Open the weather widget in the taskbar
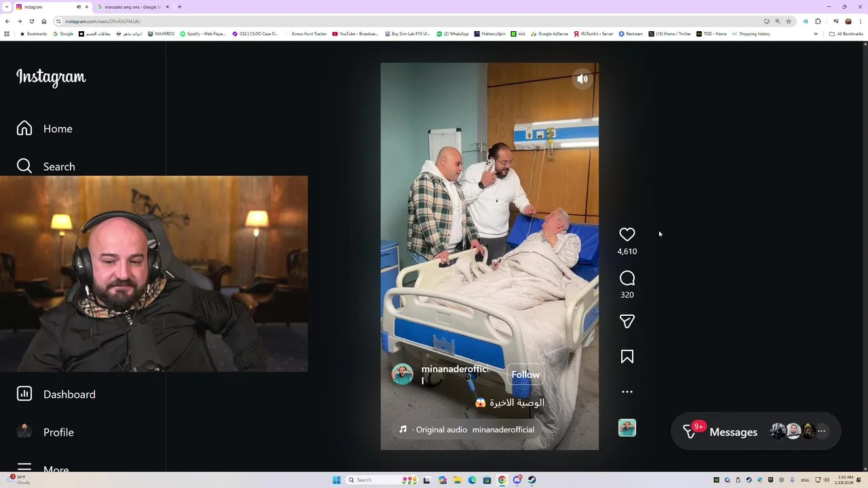 pos(19,480)
